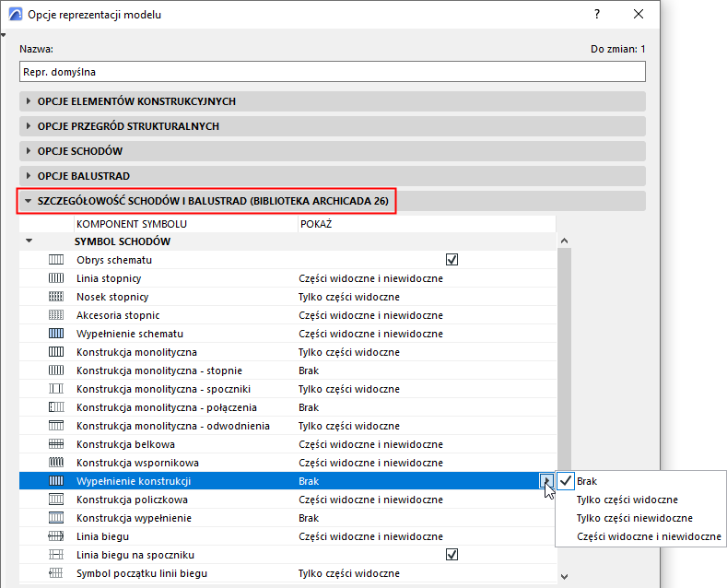Viewport: 727px width, 588px height.
Task: Click Nosek stopnicy show value
Action: point(349,297)
